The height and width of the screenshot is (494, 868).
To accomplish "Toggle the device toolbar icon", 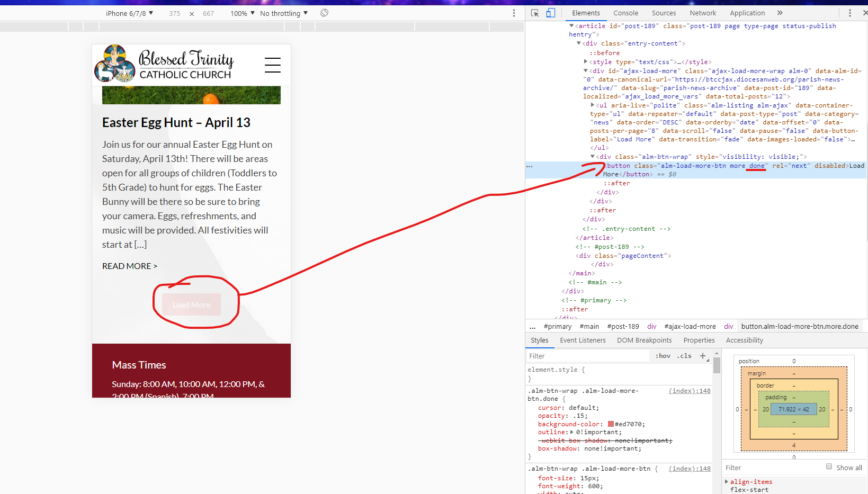I will 551,13.
